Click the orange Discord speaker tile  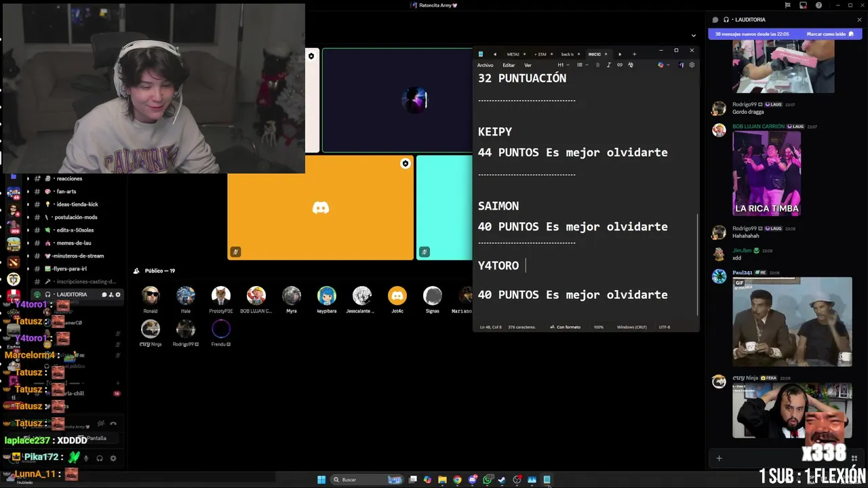click(321, 208)
